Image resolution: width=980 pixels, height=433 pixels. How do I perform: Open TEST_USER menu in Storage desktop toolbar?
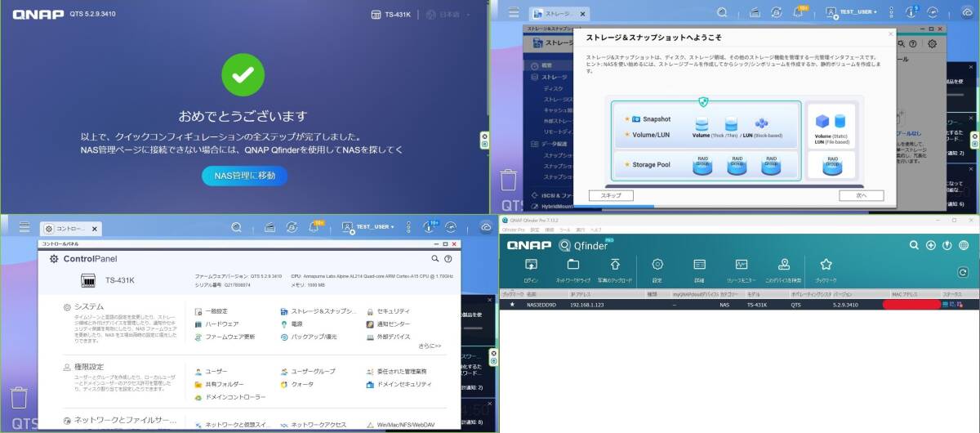coord(851,12)
